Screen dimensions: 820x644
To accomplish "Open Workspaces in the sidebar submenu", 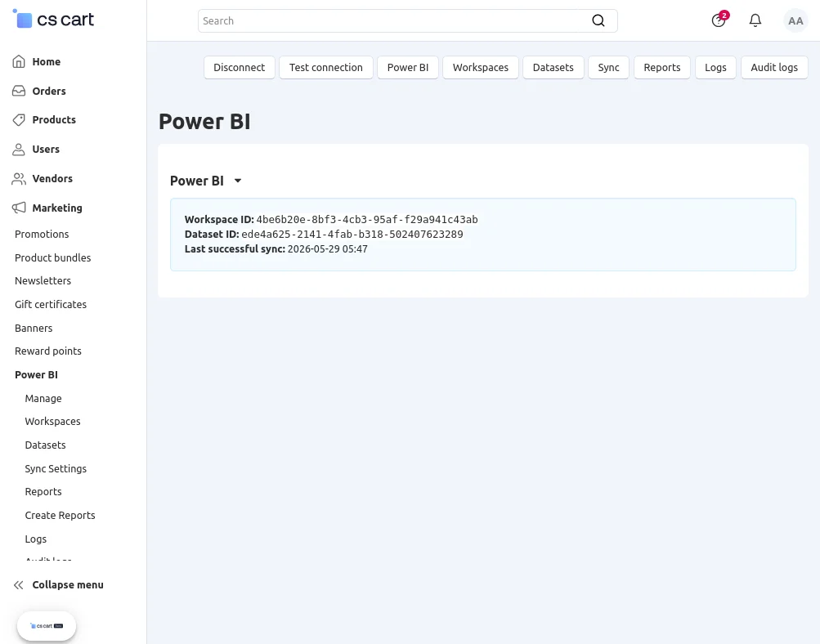I will click(53, 422).
